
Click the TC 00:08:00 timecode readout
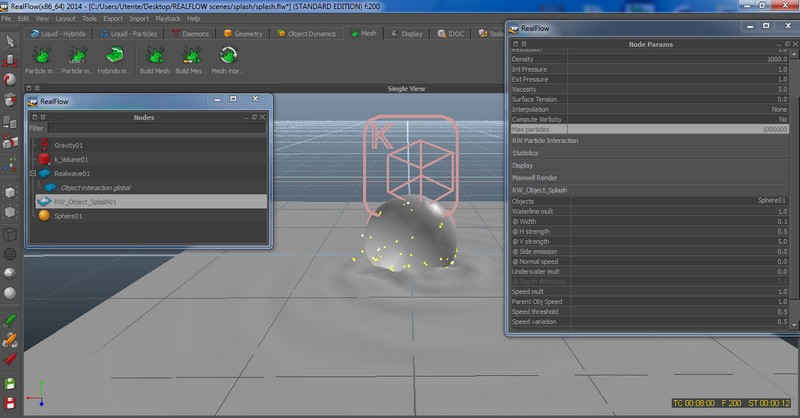[694, 403]
